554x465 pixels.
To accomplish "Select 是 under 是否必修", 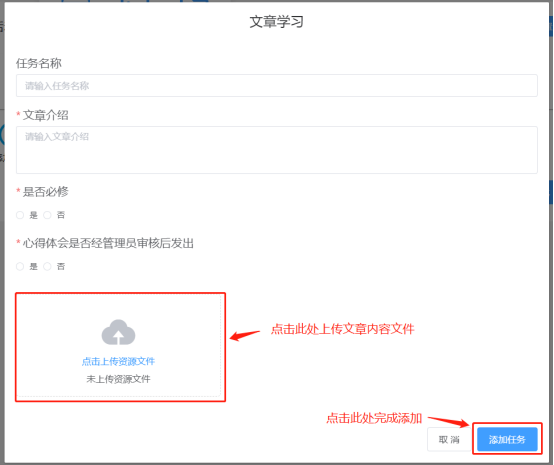I will point(20,215).
